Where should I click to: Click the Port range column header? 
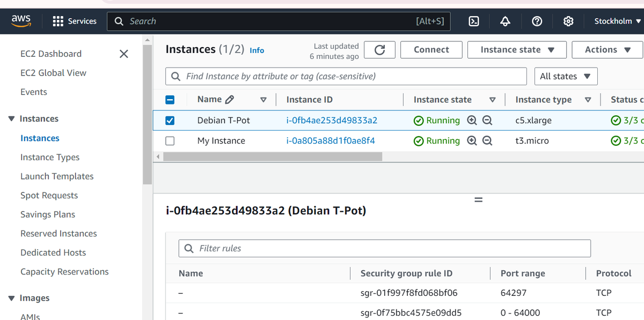(x=523, y=273)
